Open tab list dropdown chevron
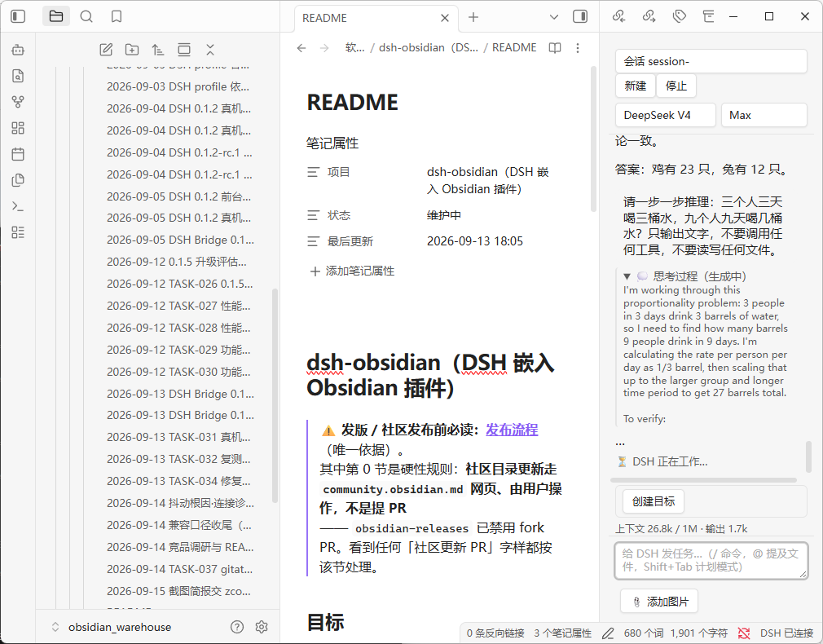This screenshot has width=823, height=644. click(554, 17)
